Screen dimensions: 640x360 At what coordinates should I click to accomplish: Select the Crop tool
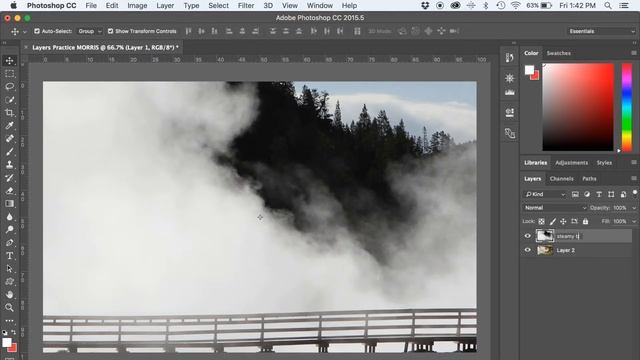(x=9, y=113)
